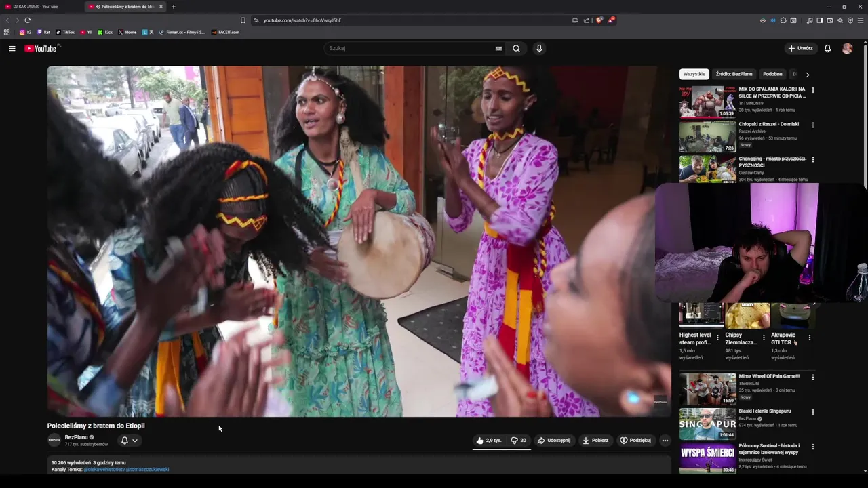Open the browser hamburger main menu
Viewport: 868px width, 488px height.
[861, 20]
